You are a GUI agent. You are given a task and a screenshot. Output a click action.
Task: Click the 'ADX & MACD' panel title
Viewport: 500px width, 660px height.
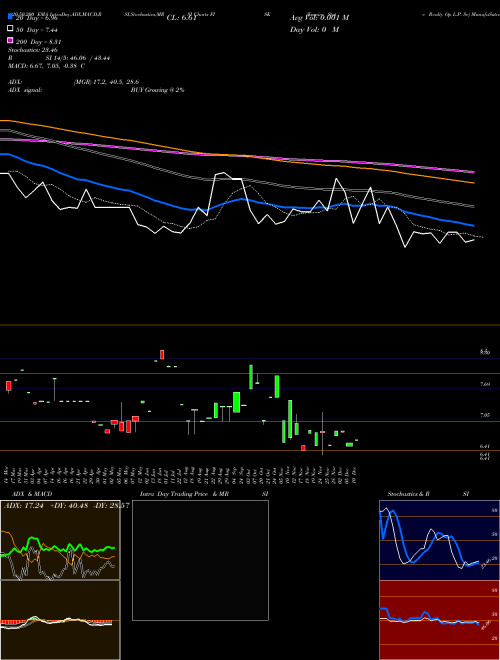click(32, 494)
